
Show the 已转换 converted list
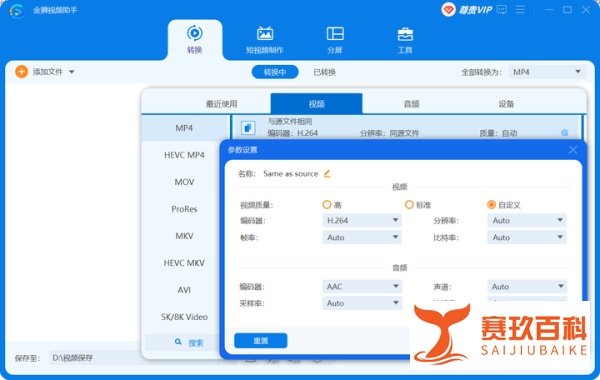(324, 72)
